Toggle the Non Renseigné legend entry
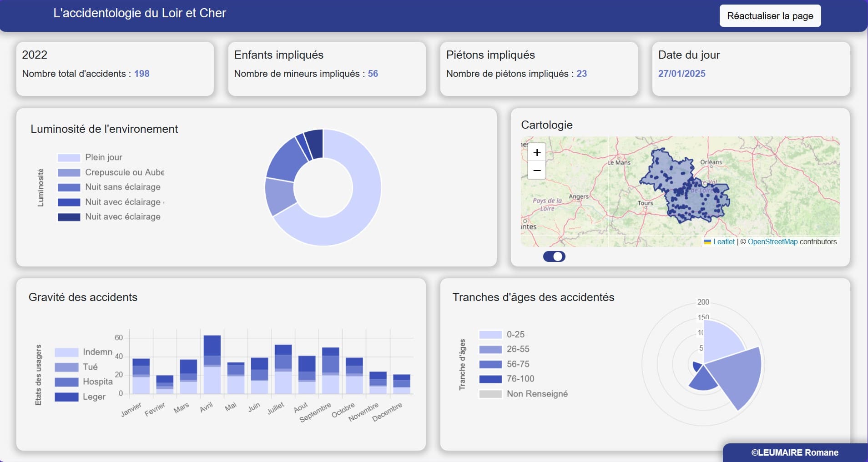The image size is (868, 462). [537, 394]
